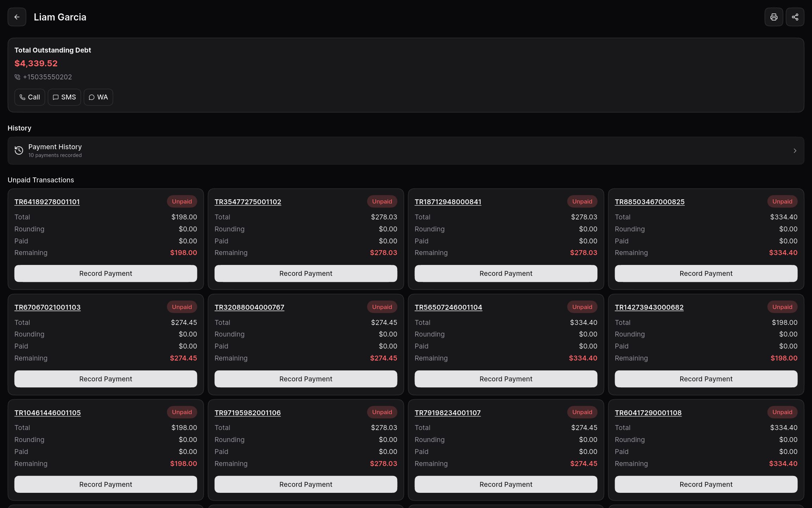This screenshot has height=508, width=812.
Task: Click the share icon button
Action: pyautogui.click(x=795, y=17)
